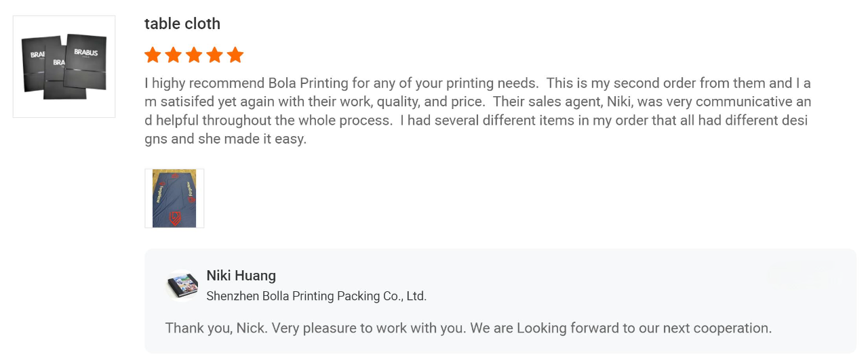
Task: Click the third orange rating star
Action: 194,55
